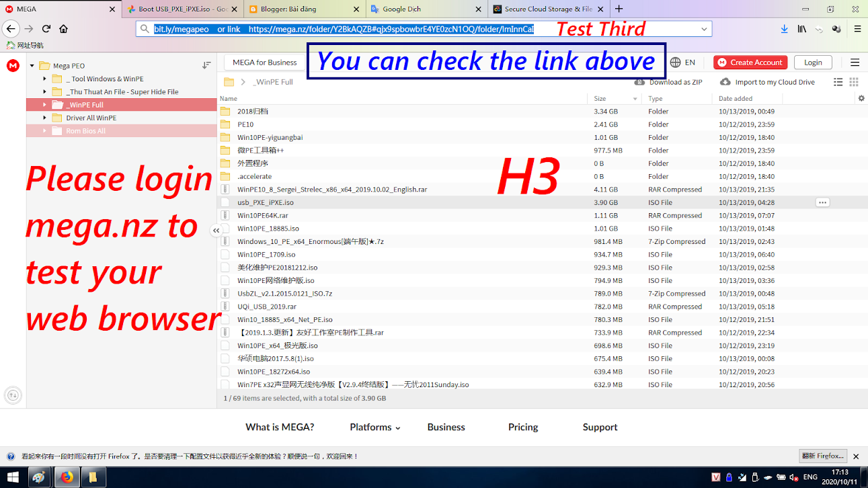This screenshot has height=488, width=868.
Task: Switch to the Blogger: Bài đăng tab
Action: pos(304,9)
